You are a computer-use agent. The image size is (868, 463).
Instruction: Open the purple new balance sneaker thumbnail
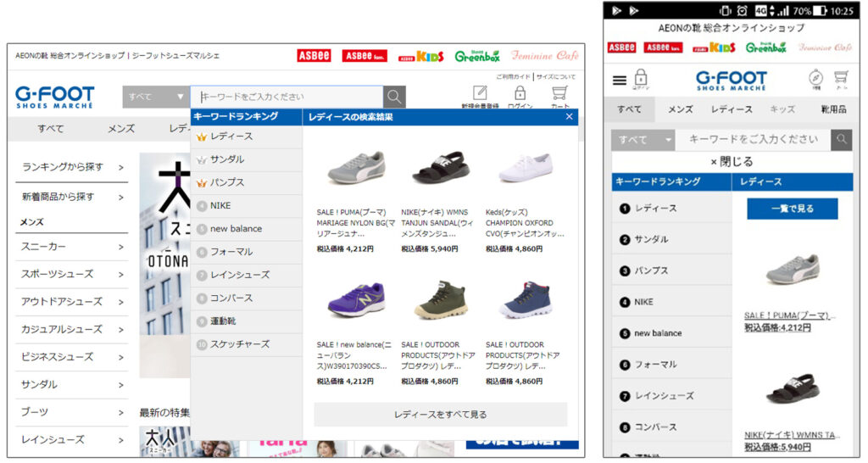[x=356, y=299]
